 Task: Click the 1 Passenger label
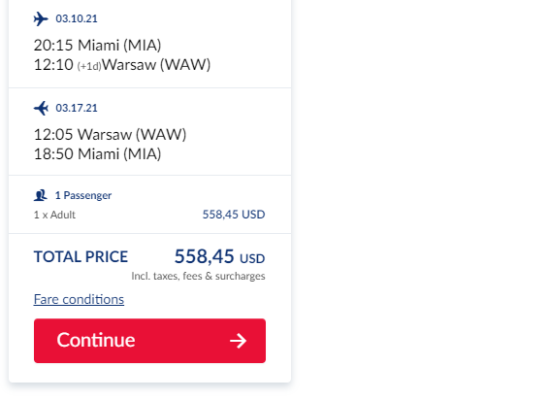pyautogui.click(x=83, y=195)
